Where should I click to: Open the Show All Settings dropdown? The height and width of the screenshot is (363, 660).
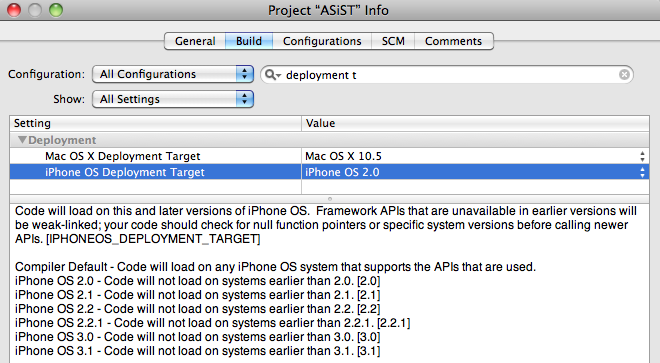pos(173,99)
